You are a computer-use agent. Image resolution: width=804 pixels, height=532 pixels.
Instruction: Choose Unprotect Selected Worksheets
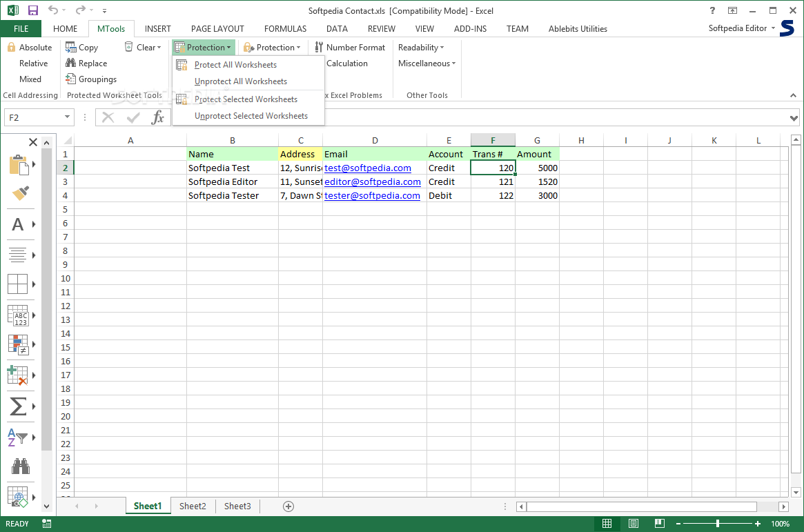click(x=248, y=116)
